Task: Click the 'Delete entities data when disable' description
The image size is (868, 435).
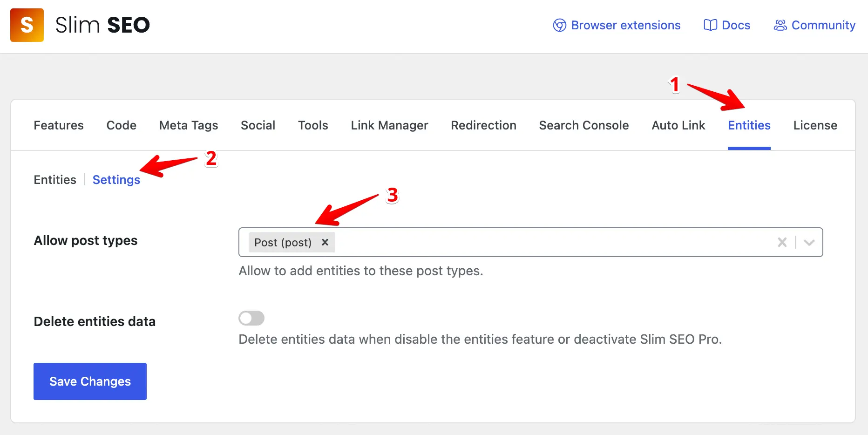Action: 480,339
